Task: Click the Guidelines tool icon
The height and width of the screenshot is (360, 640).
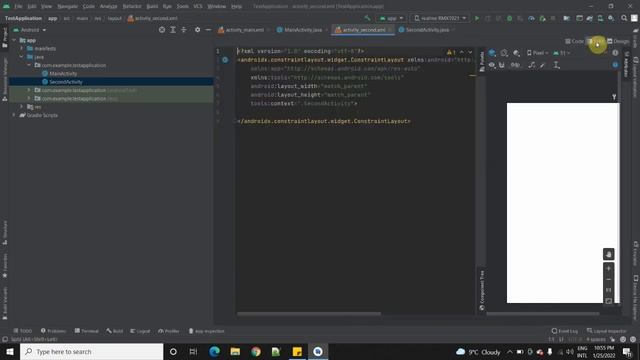Action: point(556,65)
